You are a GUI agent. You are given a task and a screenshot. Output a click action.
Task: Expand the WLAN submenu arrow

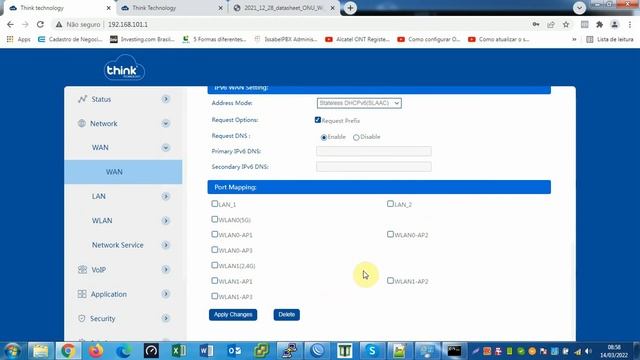point(165,221)
